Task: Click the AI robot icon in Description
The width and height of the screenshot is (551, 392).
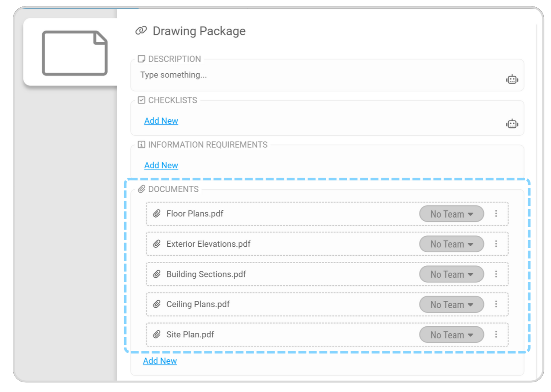Action: tap(512, 79)
